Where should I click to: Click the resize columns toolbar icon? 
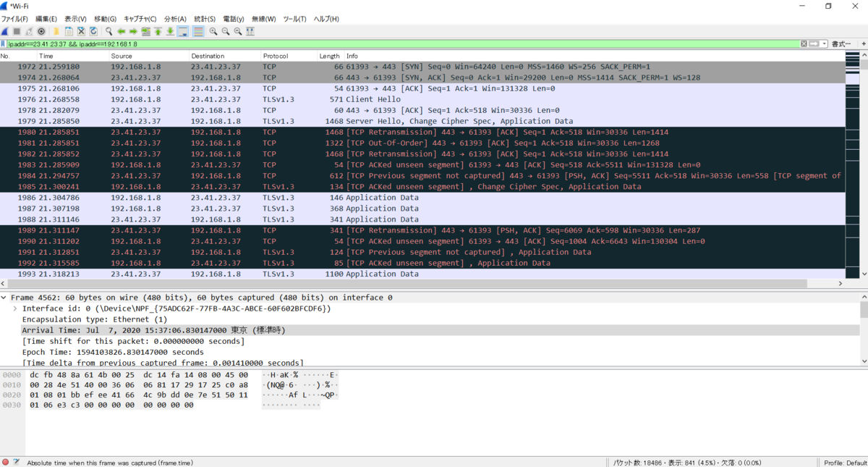[x=250, y=31]
